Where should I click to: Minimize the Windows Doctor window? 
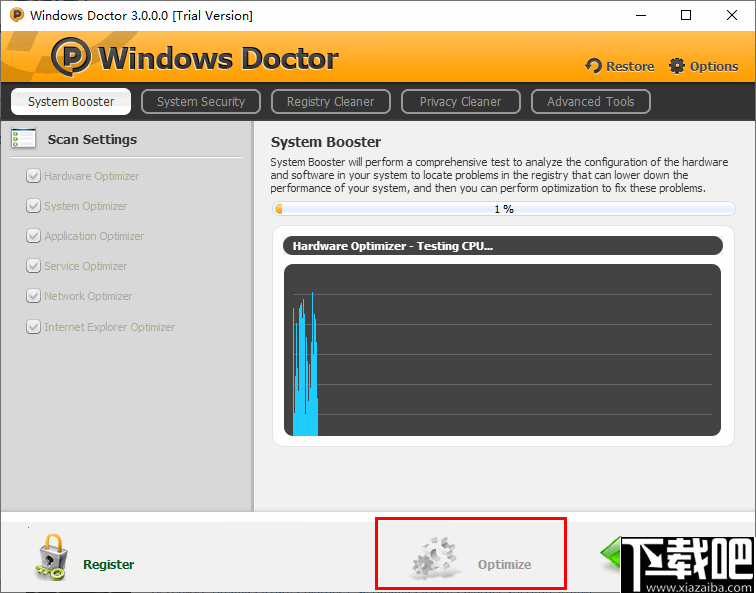(641, 15)
